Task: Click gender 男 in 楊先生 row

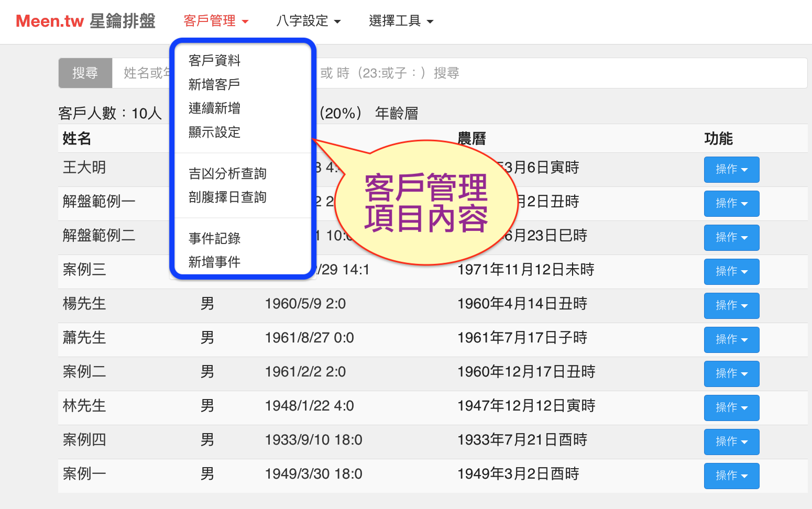Action: 207,304
